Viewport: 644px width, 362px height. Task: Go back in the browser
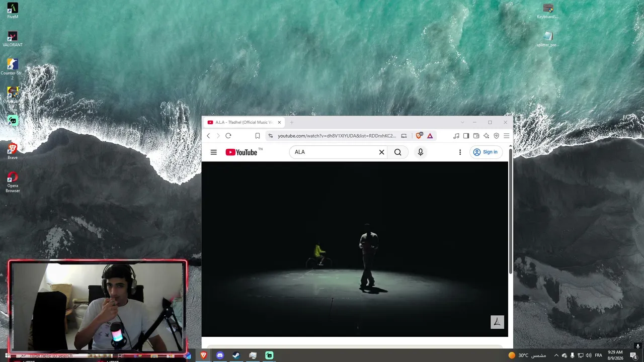click(x=208, y=136)
